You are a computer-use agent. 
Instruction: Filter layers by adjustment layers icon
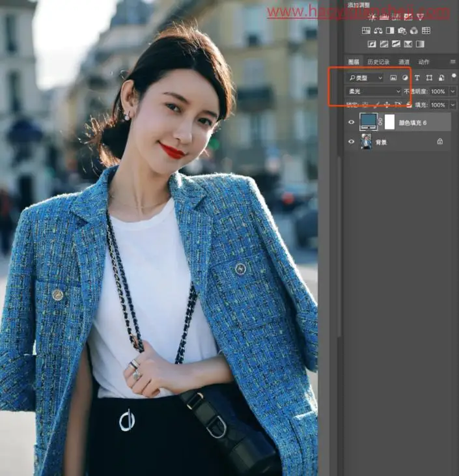click(x=405, y=77)
